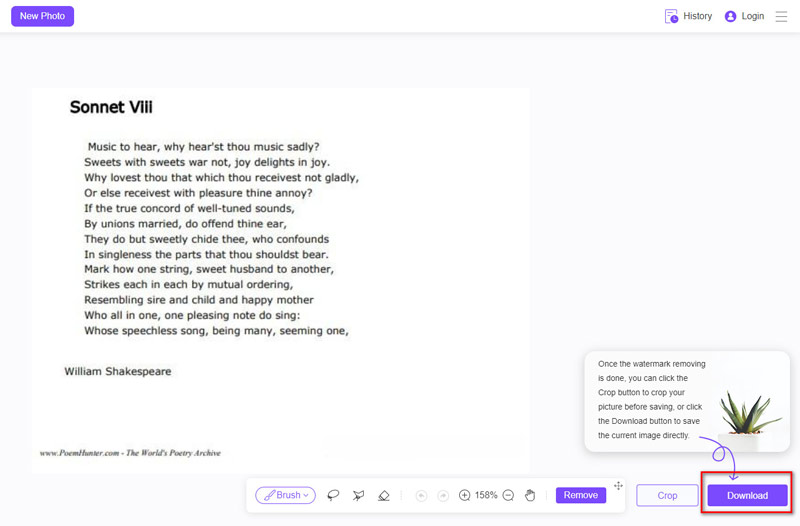Click the 158% zoom value
Screen dimensions: 800x526
point(486,495)
